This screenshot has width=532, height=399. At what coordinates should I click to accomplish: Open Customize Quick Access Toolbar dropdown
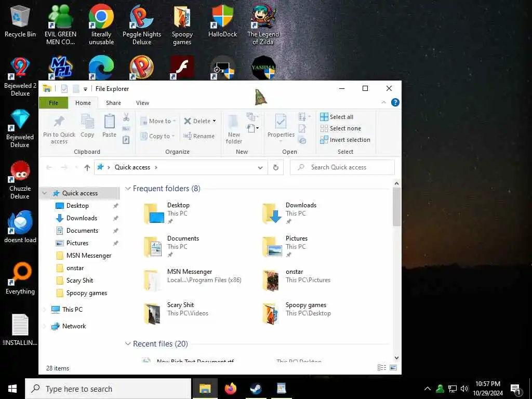[86, 89]
